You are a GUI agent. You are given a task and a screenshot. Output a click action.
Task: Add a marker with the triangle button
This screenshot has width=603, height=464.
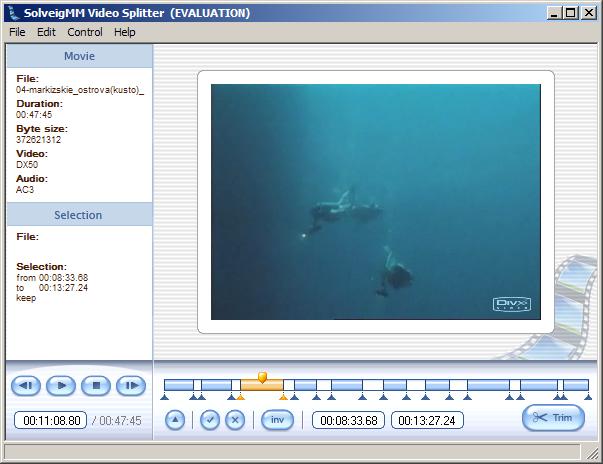tap(175, 420)
